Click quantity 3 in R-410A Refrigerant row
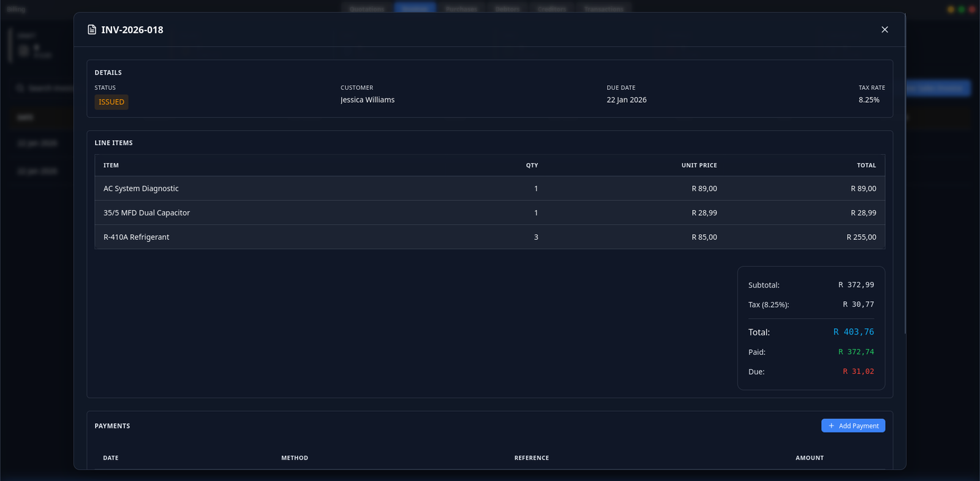 tap(536, 237)
